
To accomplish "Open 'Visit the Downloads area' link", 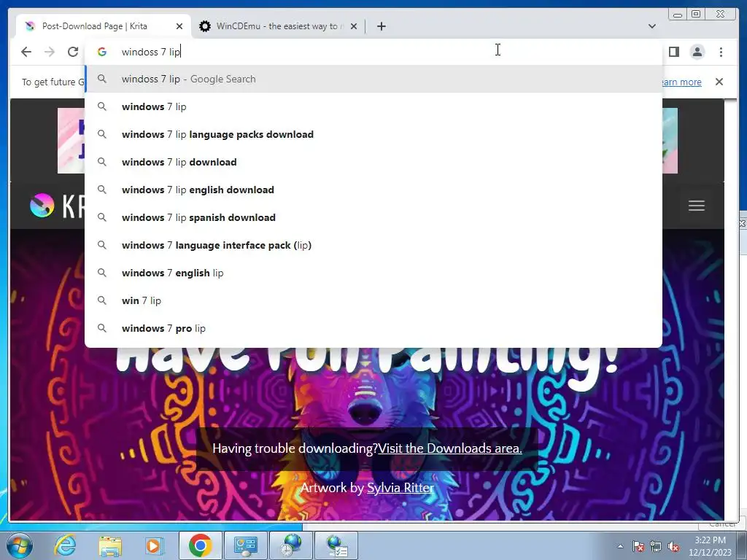I will point(449,448).
